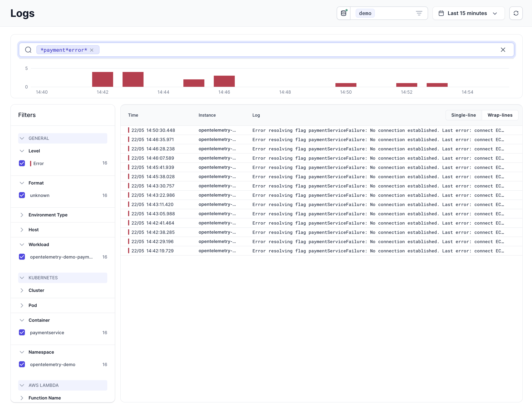Clear the search bar with X icon
The width and height of the screenshot is (532, 408).
click(503, 50)
